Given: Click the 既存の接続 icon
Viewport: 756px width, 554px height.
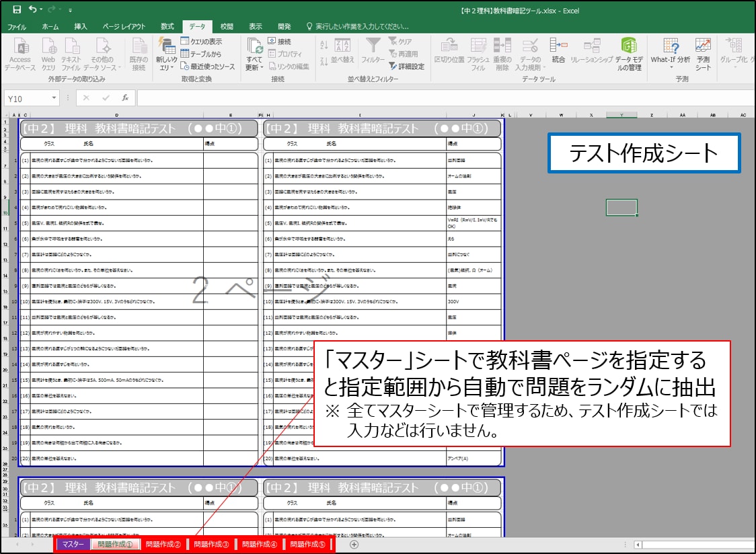Looking at the screenshot, I should [139, 54].
